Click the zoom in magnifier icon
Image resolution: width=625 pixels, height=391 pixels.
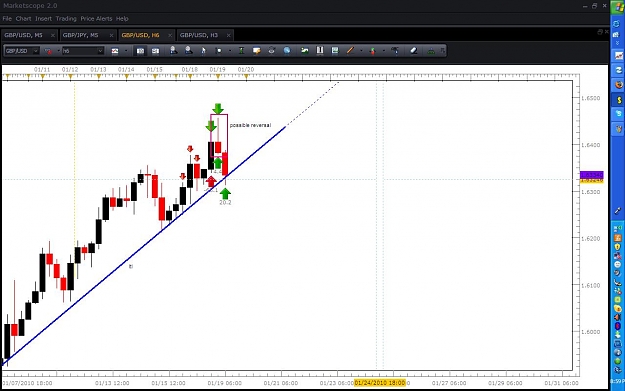coord(173,51)
